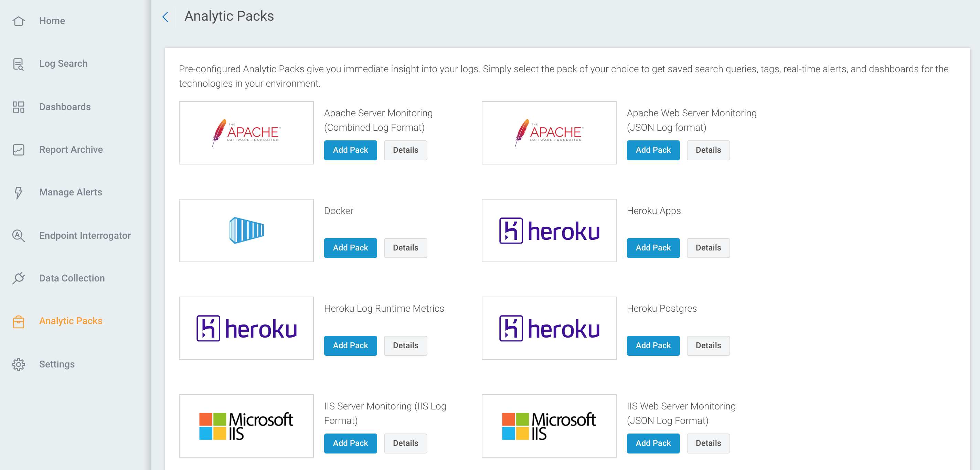Select Analytic Packs menu label
Screen dimensions: 980x470
coord(71,321)
